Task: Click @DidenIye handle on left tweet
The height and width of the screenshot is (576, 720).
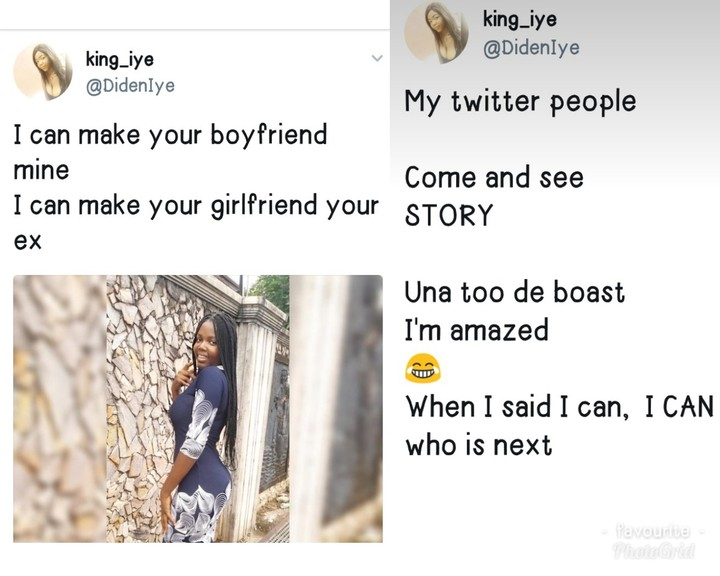Action: tap(130, 85)
